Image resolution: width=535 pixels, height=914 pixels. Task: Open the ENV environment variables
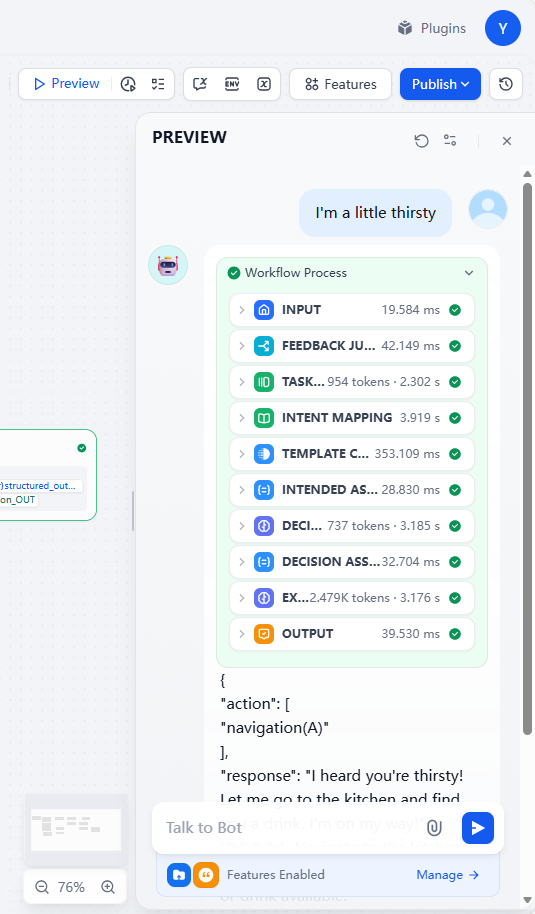[232, 85]
